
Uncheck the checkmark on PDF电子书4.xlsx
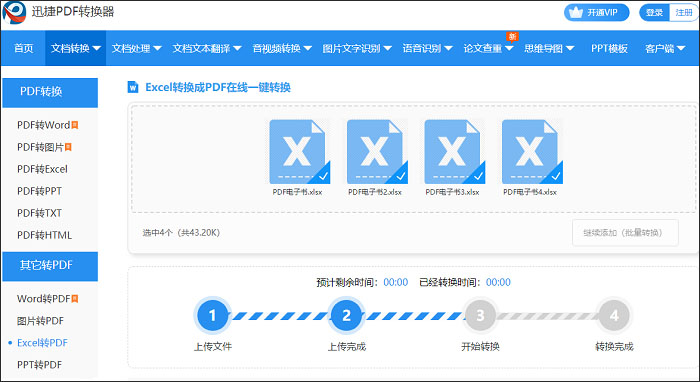(x=556, y=176)
